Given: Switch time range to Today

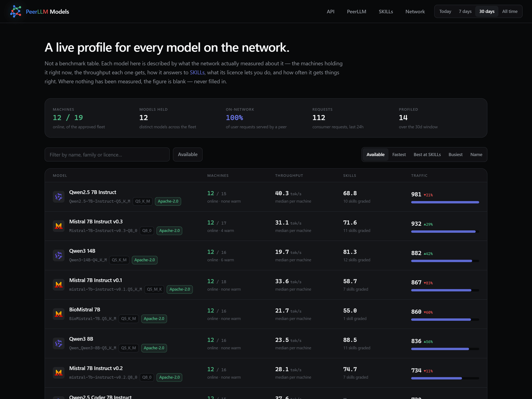Looking at the screenshot, I should 445,11.
